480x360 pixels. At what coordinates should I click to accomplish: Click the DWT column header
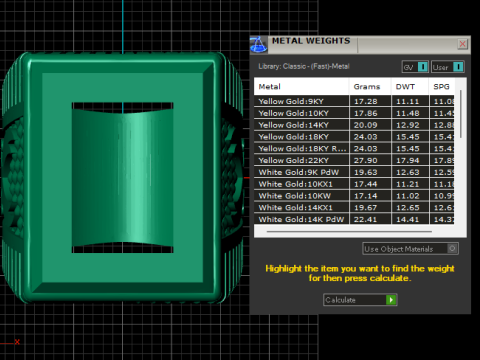410,87
